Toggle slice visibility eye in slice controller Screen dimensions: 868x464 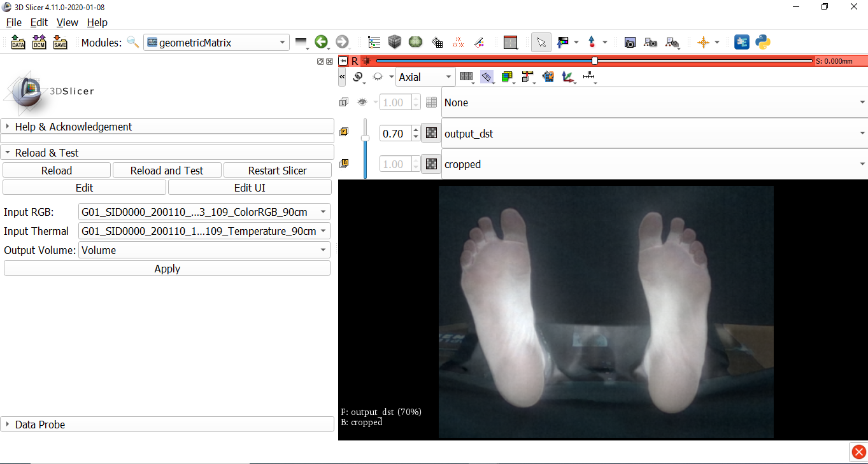[x=377, y=77]
